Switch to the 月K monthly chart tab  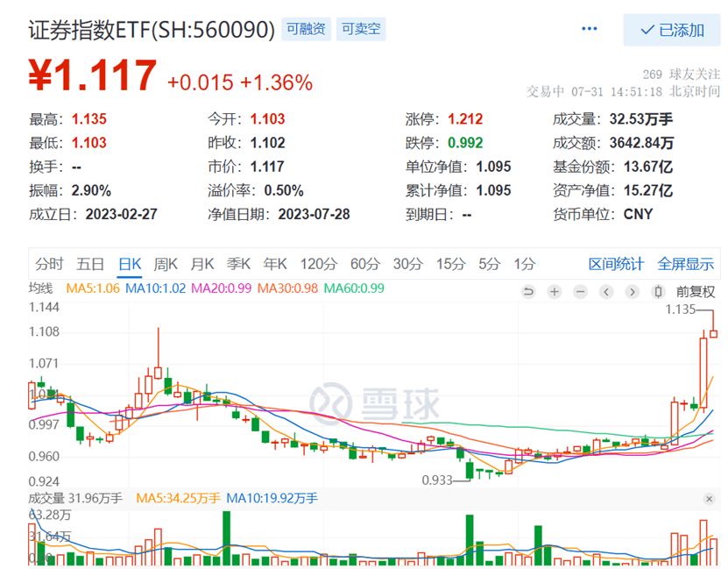(203, 263)
